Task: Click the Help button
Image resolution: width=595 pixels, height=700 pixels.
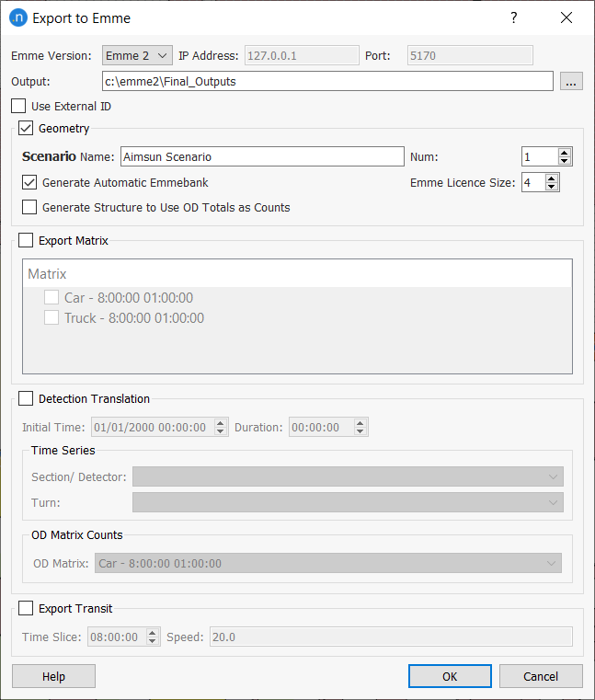Action: [53, 676]
